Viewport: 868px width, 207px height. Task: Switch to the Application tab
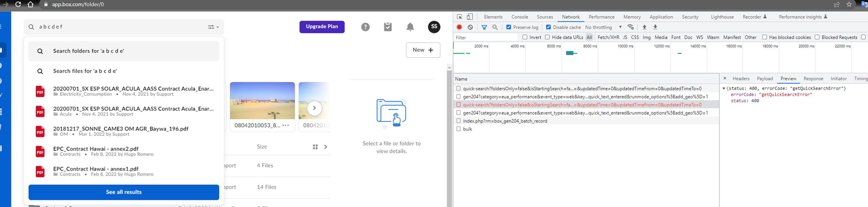pos(661,17)
